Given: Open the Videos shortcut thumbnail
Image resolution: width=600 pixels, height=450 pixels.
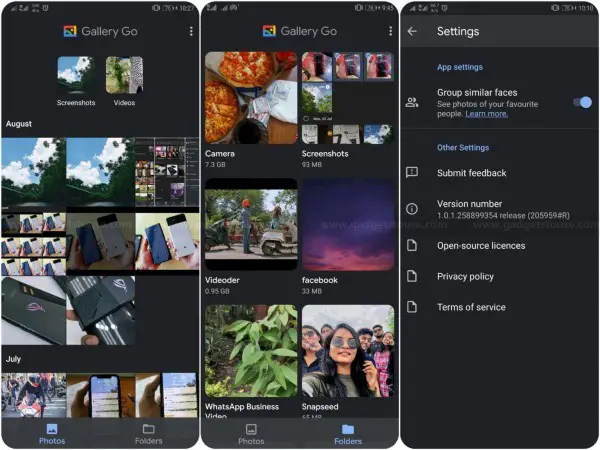Looking at the screenshot, I should pyautogui.click(x=124, y=75).
